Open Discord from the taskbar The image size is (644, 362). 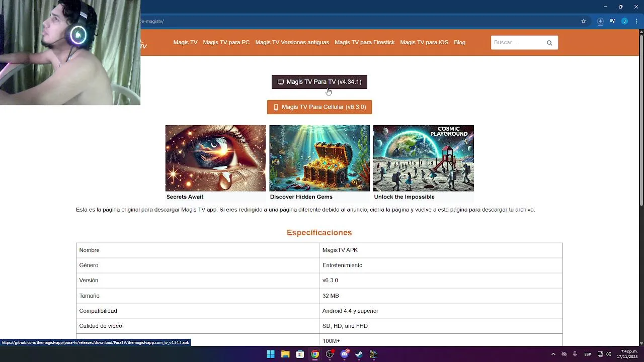pyautogui.click(x=345, y=354)
